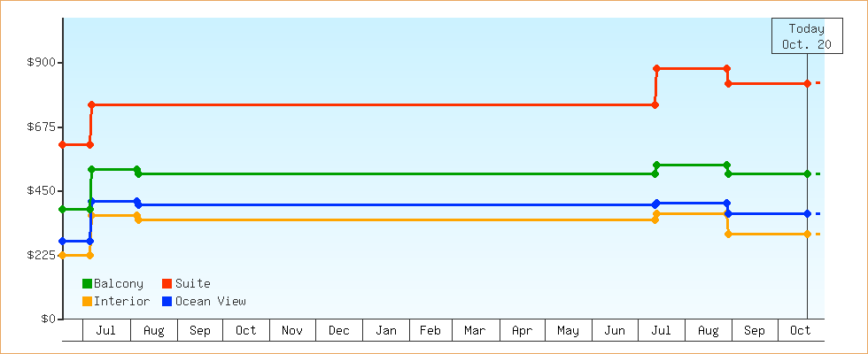This screenshot has height=354, width=868.
Task: Select the Ocean View legend label
Action: [210, 302]
